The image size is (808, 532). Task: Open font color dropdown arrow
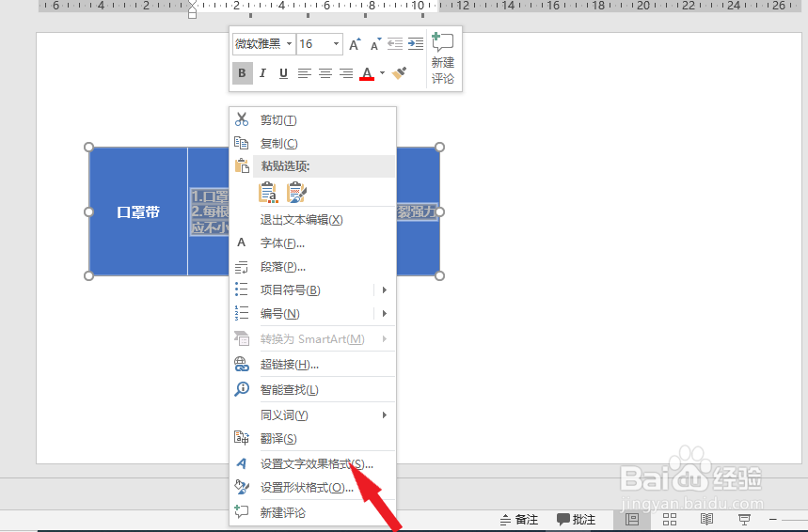[382, 73]
